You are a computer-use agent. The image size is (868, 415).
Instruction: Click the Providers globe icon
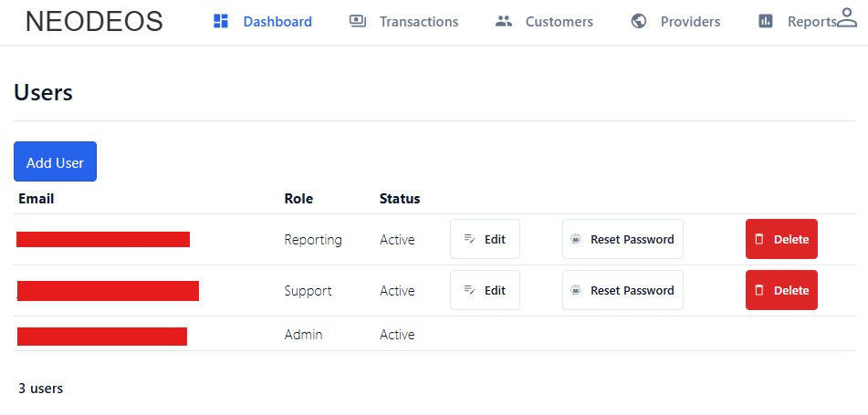click(x=639, y=21)
